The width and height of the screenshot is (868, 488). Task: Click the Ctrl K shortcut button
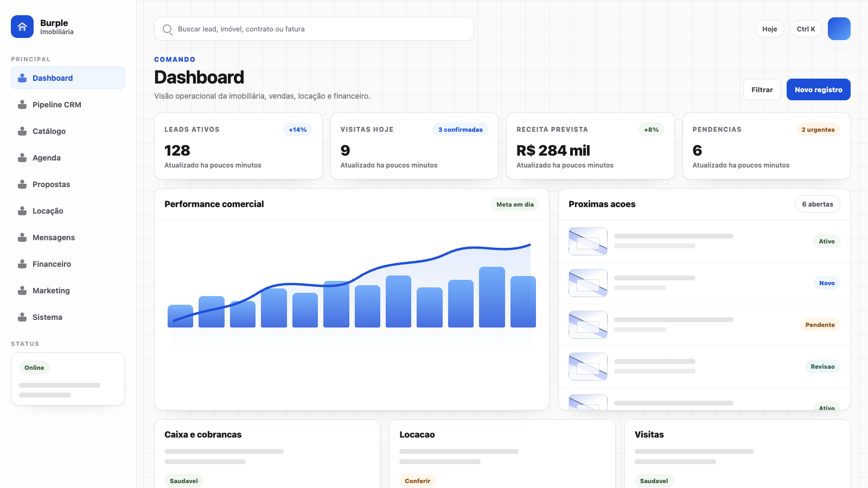pyautogui.click(x=806, y=29)
